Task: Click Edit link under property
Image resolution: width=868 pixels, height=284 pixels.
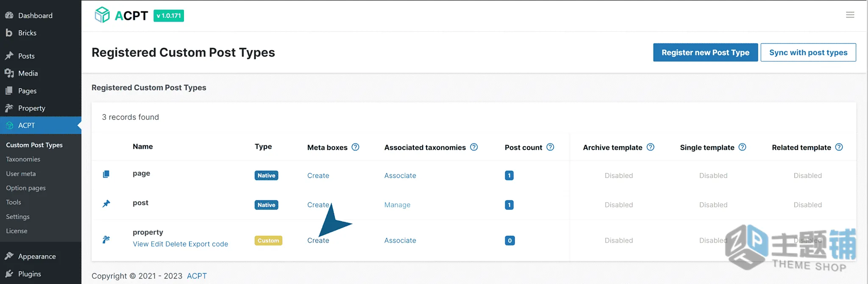Action: pos(157,244)
